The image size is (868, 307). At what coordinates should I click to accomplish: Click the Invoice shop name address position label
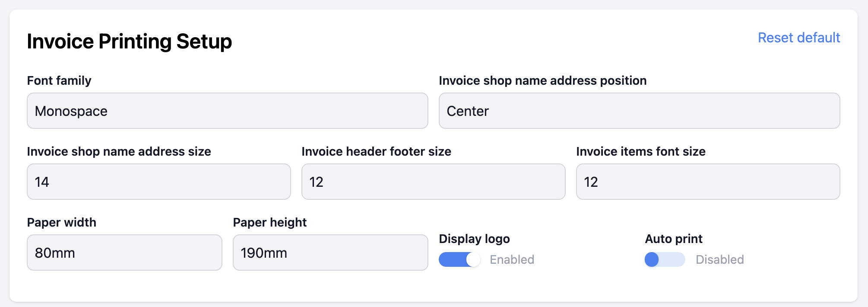(x=542, y=80)
